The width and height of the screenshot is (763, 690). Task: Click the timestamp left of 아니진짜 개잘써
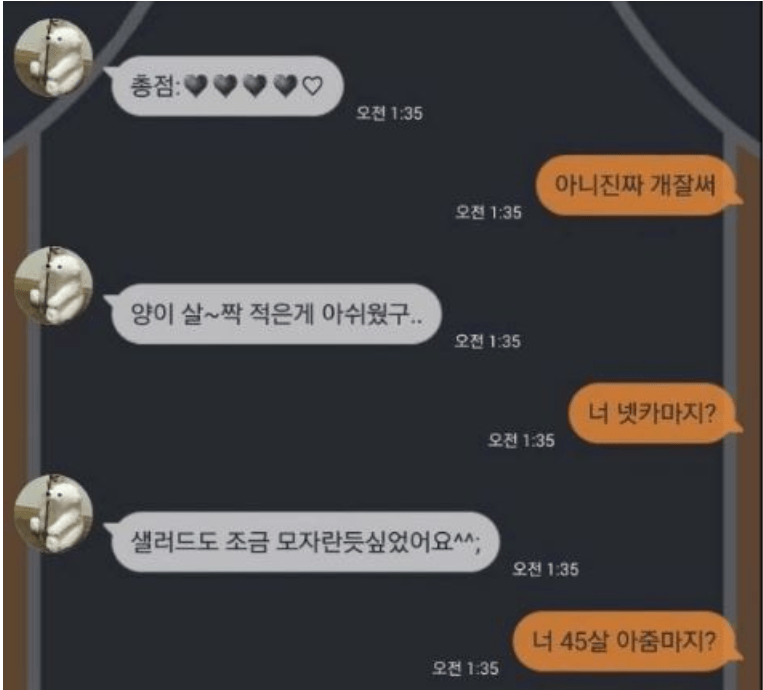pos(488,213)
